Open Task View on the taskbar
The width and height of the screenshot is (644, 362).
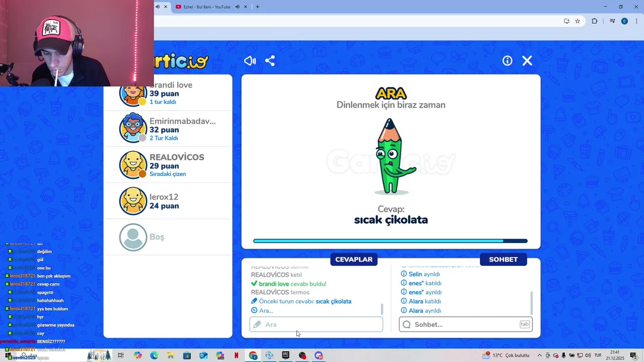pyautogui.click(x=121, y=355)
